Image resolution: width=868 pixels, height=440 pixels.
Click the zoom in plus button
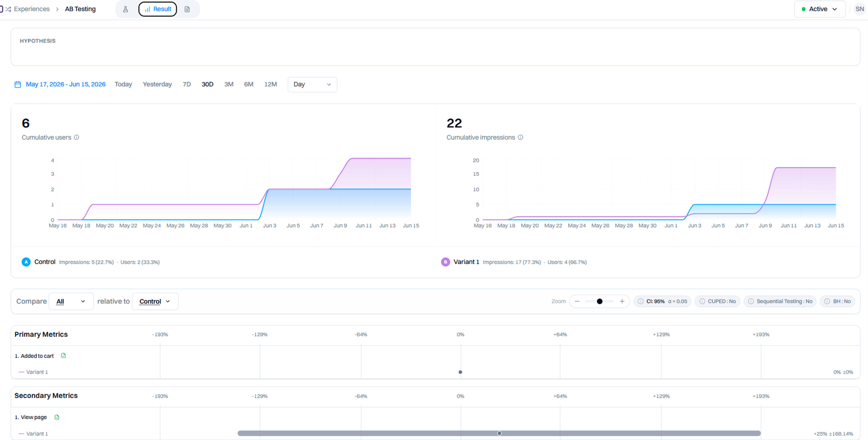coord(622,301)
